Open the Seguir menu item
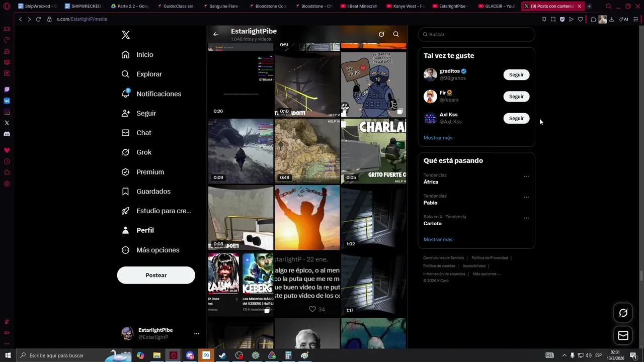The width and height of the screenshot is (644, 362). [x=139, y=113]
